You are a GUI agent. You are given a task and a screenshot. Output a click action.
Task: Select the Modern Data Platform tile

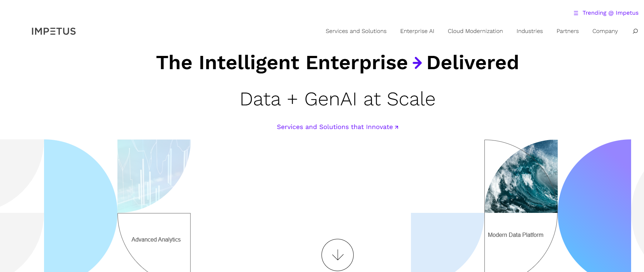pyautogui.click(x=515, y=235)
